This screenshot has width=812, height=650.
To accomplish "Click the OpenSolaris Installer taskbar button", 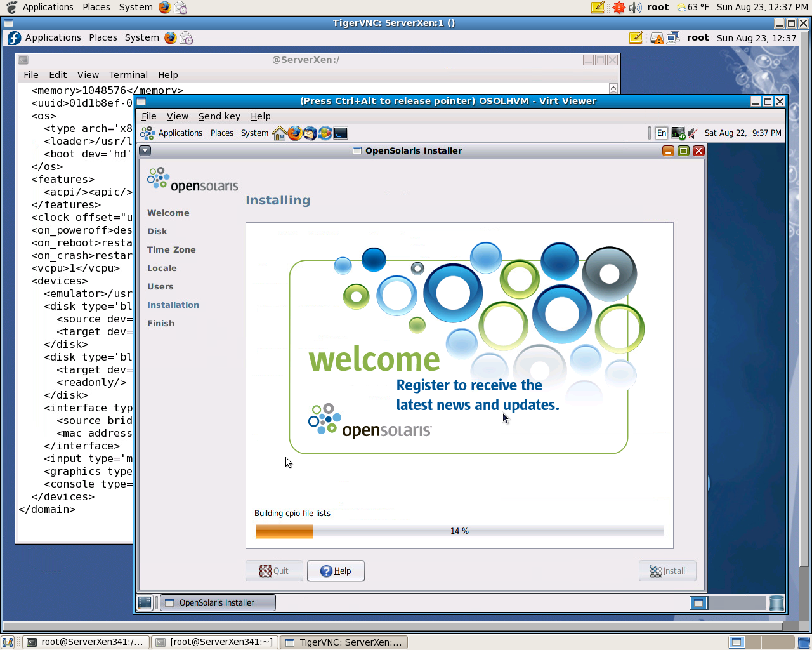I will click(x=218, y=603).
